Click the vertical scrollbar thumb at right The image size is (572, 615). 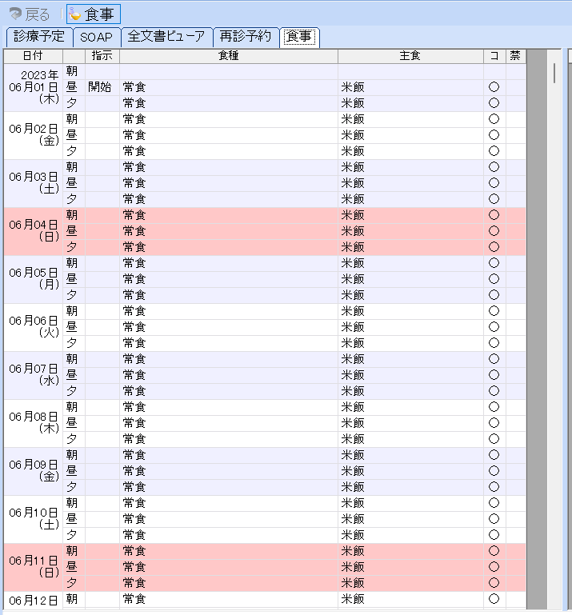554,73
